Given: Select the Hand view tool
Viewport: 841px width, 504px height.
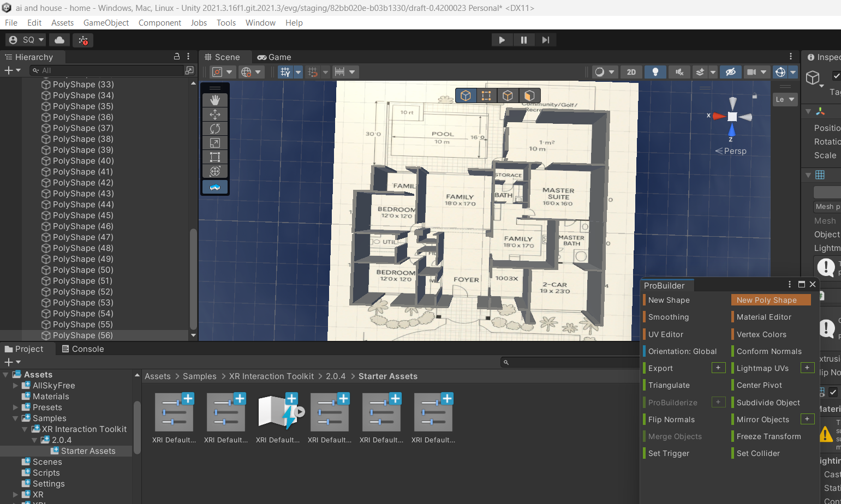Looking at the screenshot, I should coord(215,100).
